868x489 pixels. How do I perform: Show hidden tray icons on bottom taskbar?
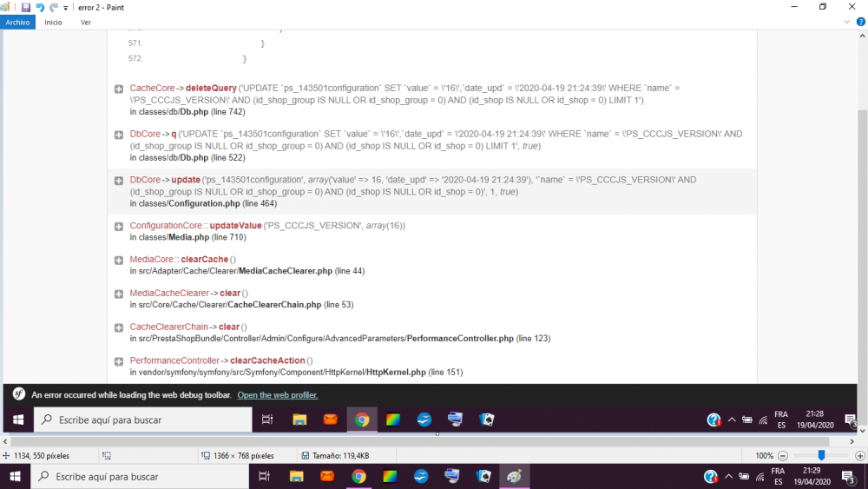728,476
